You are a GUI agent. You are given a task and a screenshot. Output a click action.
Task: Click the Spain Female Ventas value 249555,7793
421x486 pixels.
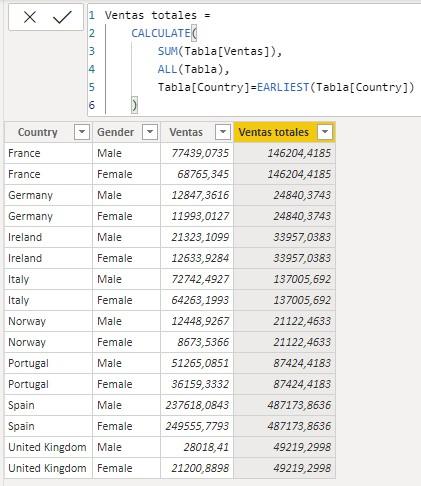197,426
